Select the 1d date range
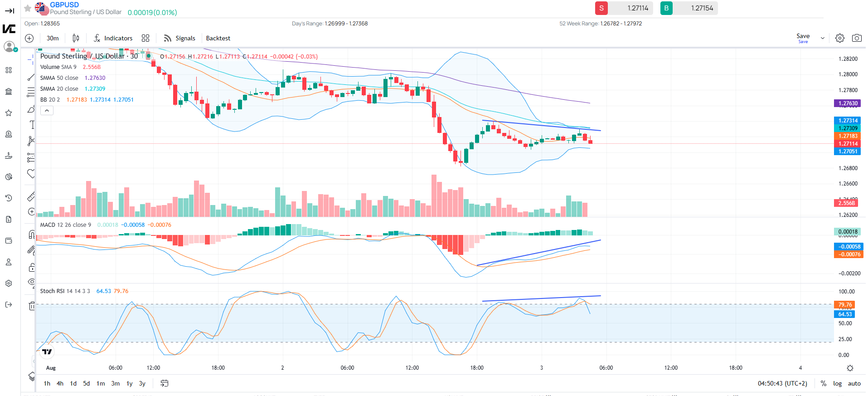Image resolution: width=868 pixels, height=396 pixels. tap(73, 383)
